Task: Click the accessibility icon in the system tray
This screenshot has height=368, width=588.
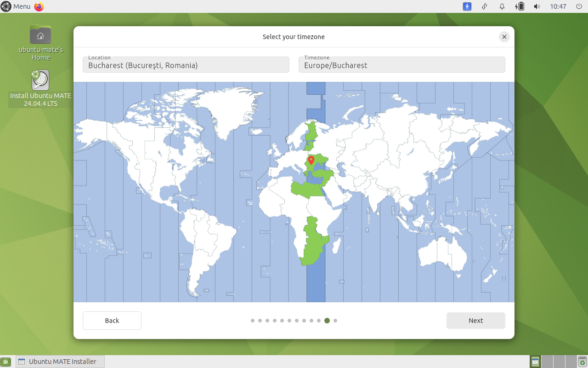Action: point(467,6)
